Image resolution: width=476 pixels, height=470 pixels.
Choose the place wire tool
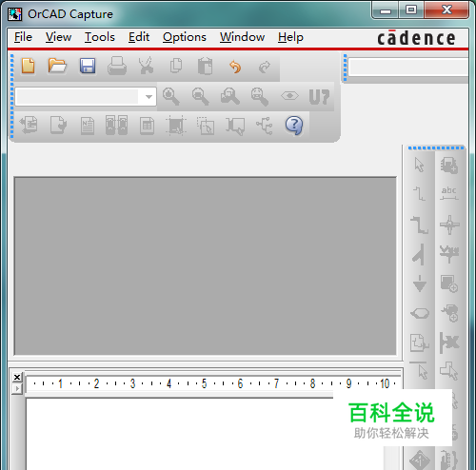419,193
